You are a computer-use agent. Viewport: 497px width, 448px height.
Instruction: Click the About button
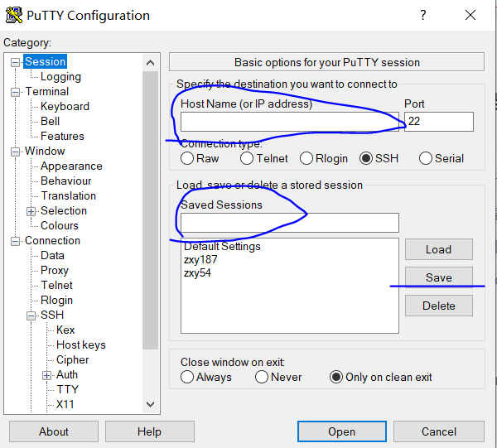point(54,431)
